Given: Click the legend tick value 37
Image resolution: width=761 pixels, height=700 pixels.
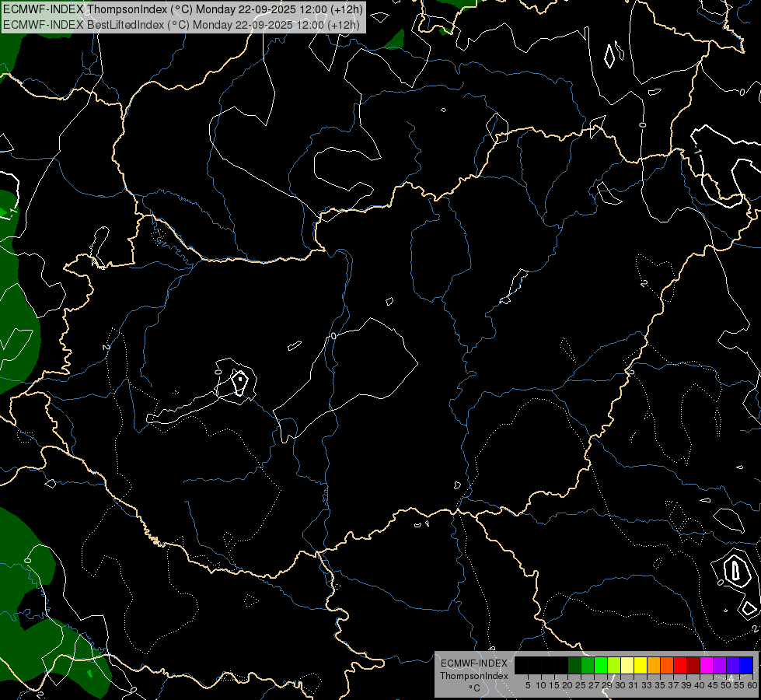Looking at the screenshot, I should 673,685.
